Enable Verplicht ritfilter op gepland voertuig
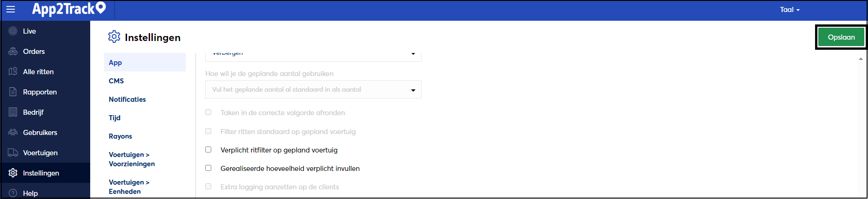Screen dimensions: 868x199 tap(208, 150)
